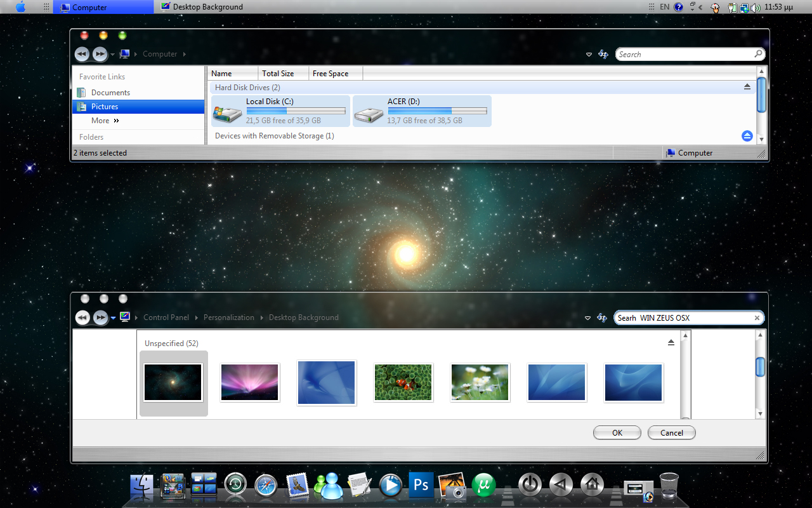This screenshot has height=508, width=812.
Task: Click the Cancel button
Action: pyautogui.click(x=671, y=432)
